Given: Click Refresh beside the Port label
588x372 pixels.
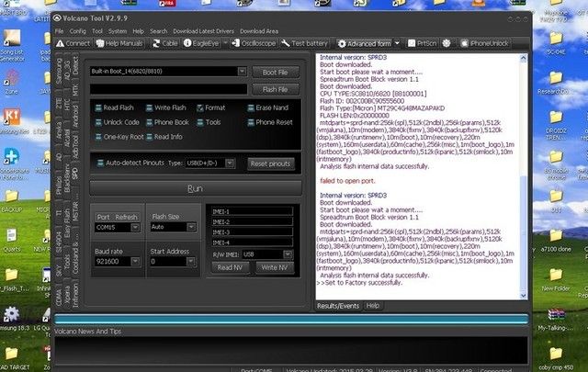Looking at the screenshot, I should tap(126, 217).
